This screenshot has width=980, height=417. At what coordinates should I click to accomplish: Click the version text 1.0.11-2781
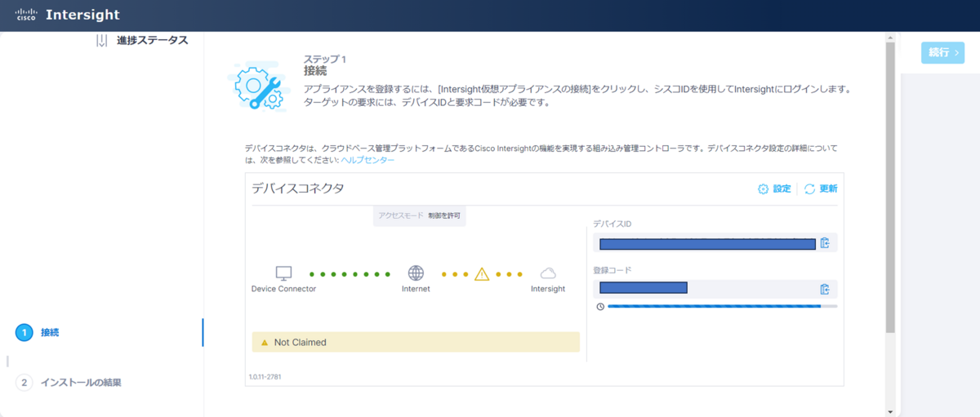pos(265,377)
